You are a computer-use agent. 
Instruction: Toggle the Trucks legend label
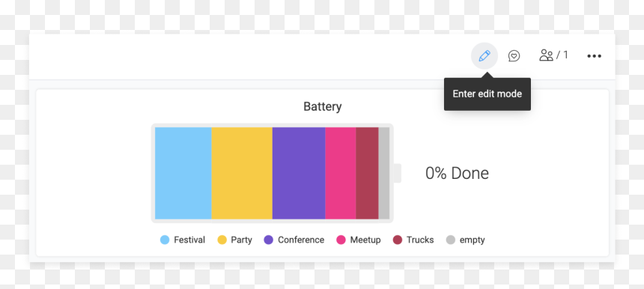coord(420,240)
